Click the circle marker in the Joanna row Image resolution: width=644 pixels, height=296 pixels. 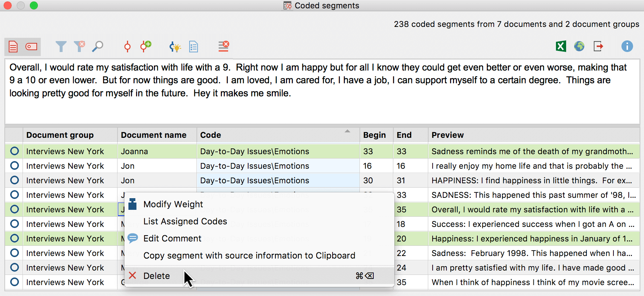[15, 151]
